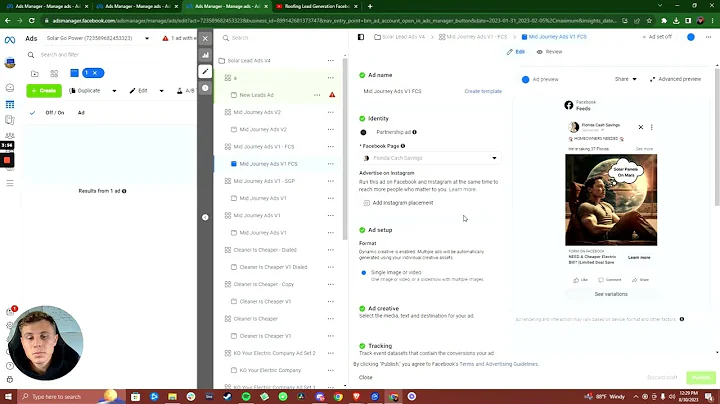
Task: Toggle the Ad set off switch
Action: pos(691,37)
